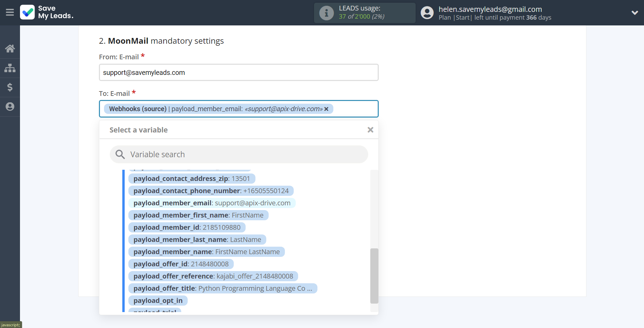The image size is (644, 328).
Task: Open the Home sidebar icon
Action: click(10, 48)
